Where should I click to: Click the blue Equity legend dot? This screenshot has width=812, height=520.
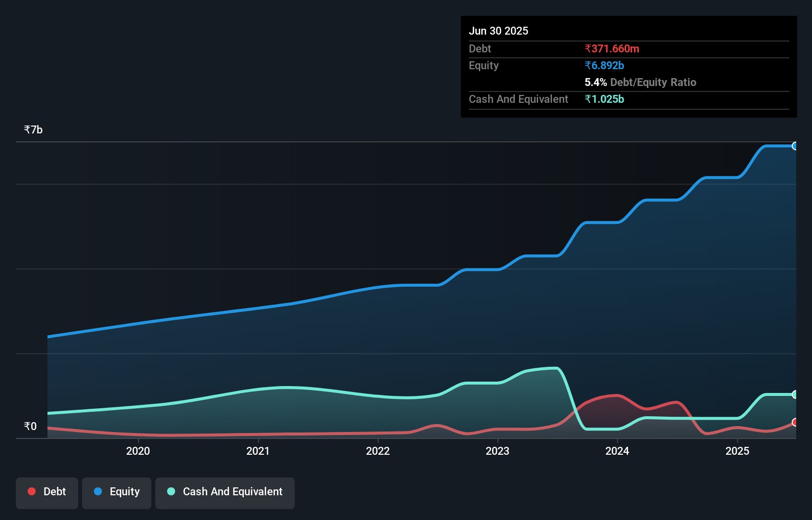tap(98, 491)
